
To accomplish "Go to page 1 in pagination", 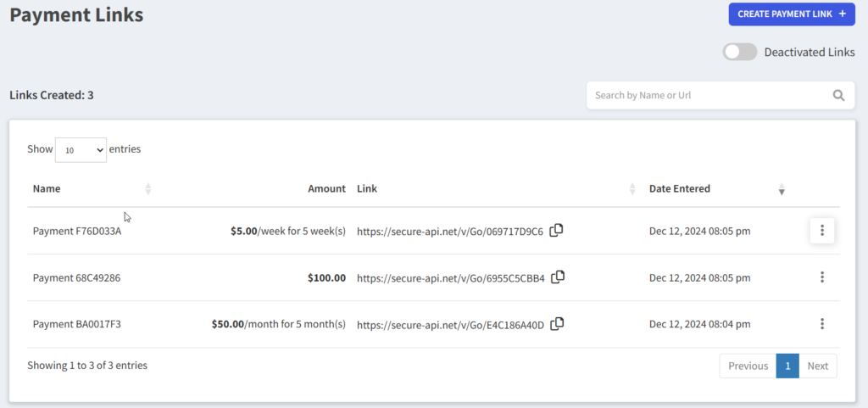I will [x=787, y=366].
